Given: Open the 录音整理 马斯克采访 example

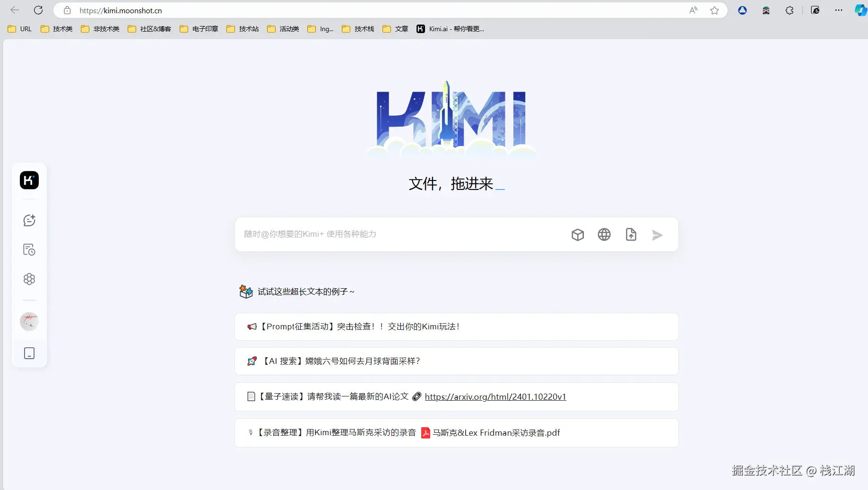Looking at the screenshot, I should point(457,433).
